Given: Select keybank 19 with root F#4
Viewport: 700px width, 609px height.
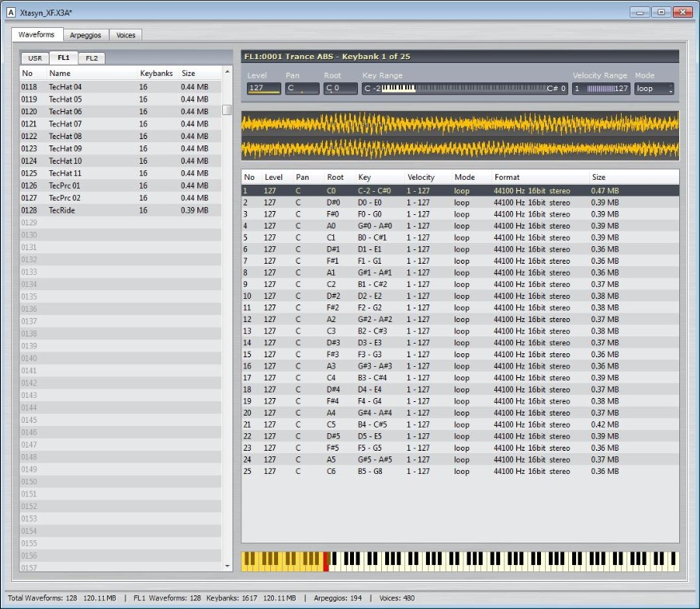Looking at the screenshot, I should (x=460, y=401).
